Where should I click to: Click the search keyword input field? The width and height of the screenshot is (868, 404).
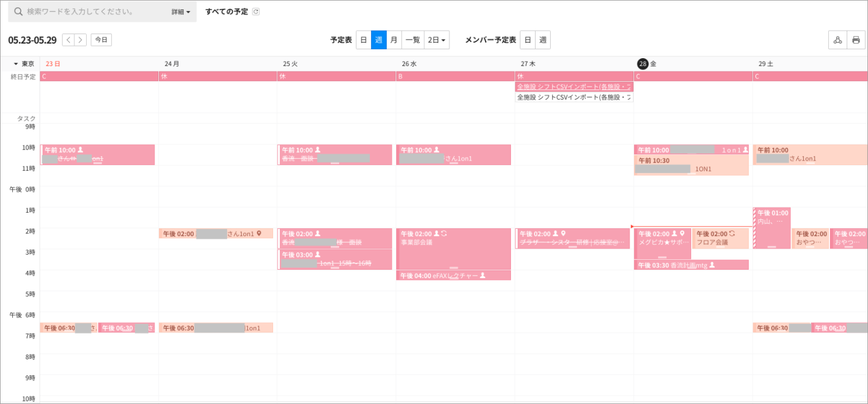click(95, 12)
